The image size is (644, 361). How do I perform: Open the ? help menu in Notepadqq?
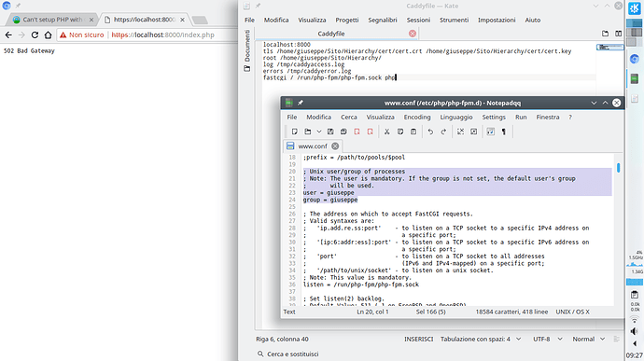click(x=570, y=117)
